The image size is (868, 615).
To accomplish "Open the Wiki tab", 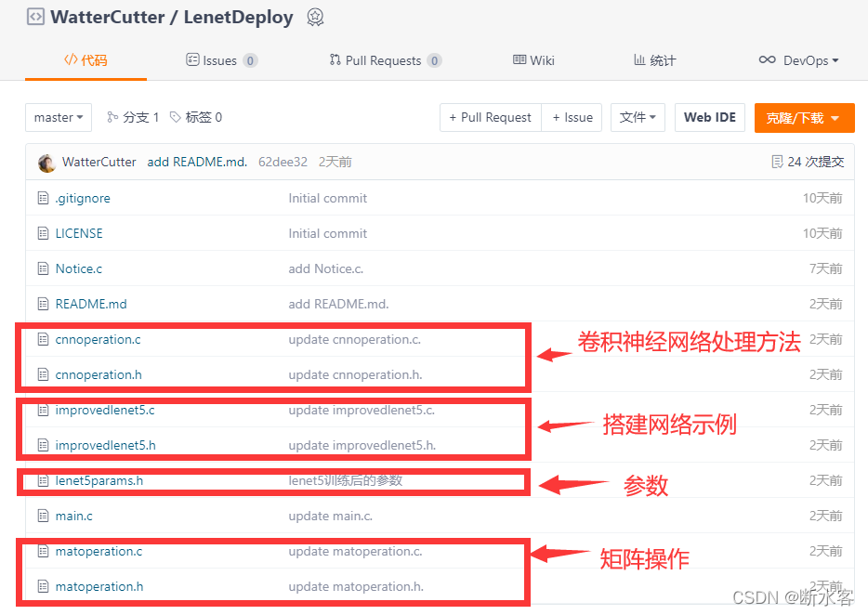I will tap(533, 60).
